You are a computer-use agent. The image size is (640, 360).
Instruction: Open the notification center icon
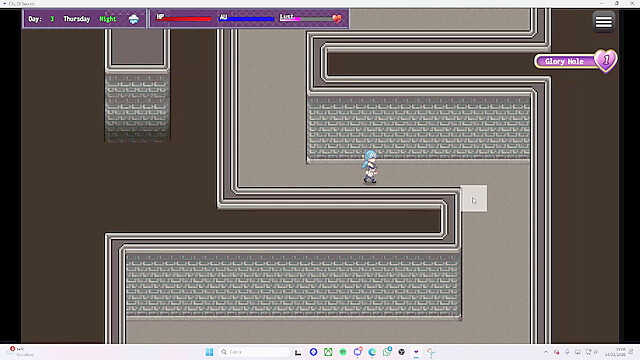tap(632, 352)
